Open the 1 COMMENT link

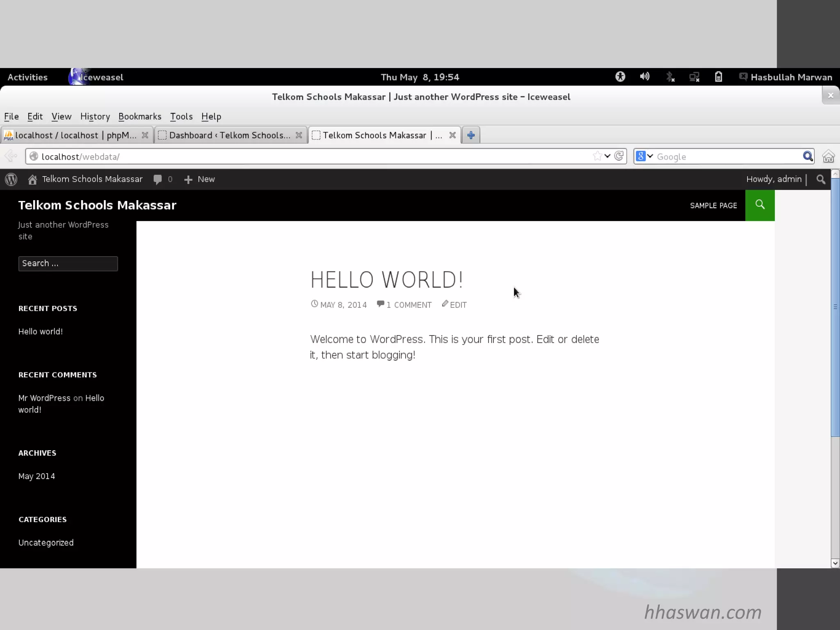[x=409, y=305]
